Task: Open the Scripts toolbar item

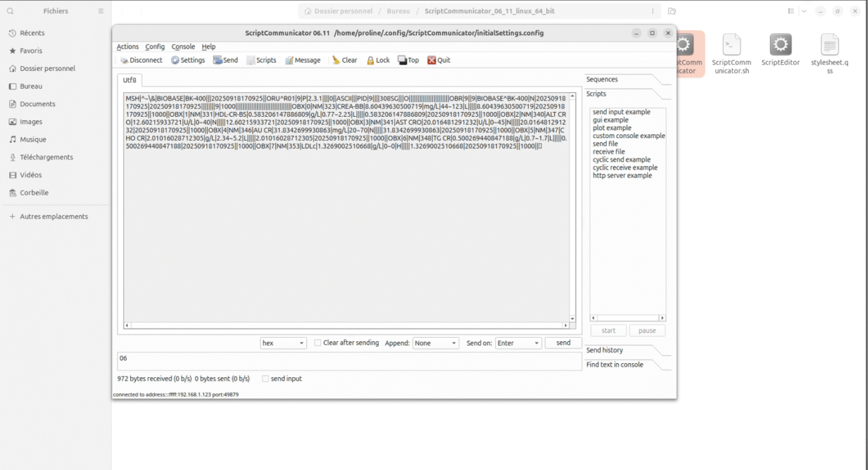Action: click(261, 60)
